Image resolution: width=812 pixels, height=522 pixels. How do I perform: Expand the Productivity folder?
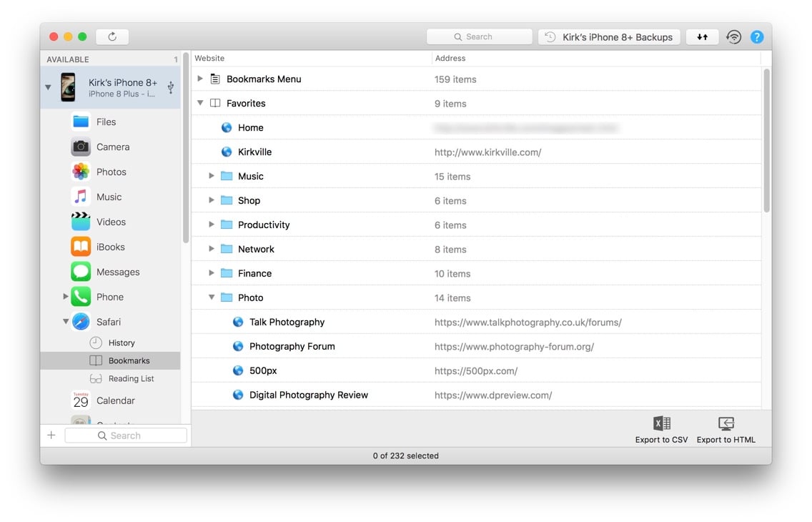coord(212,225)
